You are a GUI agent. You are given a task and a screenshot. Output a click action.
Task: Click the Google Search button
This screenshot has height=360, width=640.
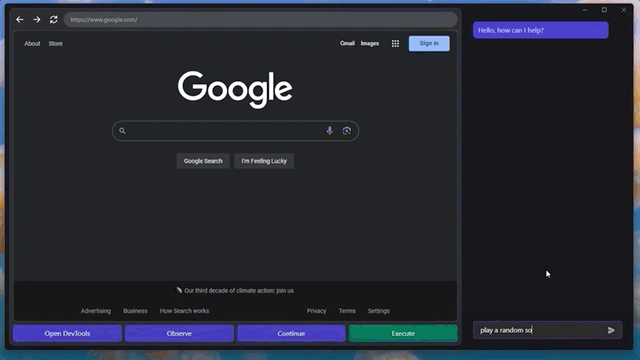coord(203,161)
